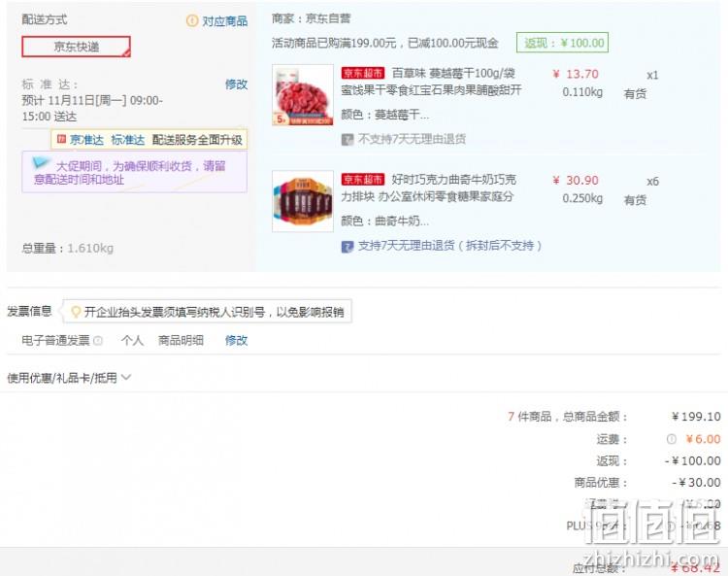
Task: Click quantity x6 for chocolate item
Action: point(652,182)
